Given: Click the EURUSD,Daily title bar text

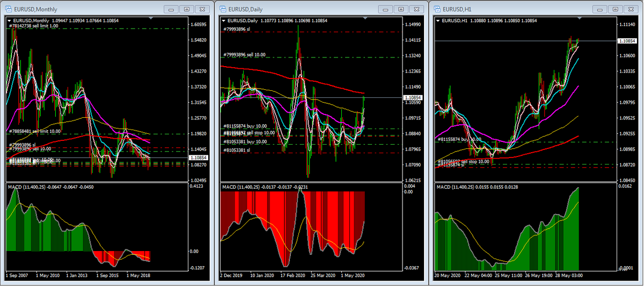Looking at the screenshot, I should click(x=246, y=9).
